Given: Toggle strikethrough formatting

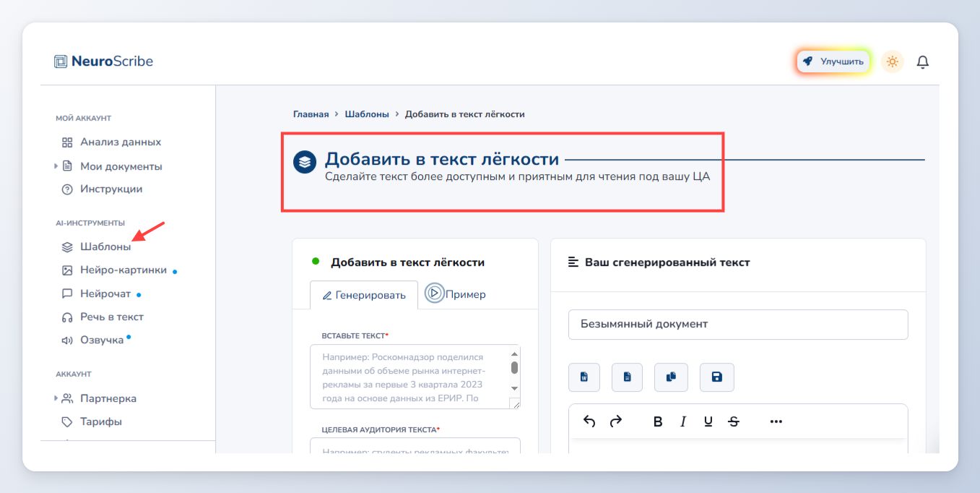Looking at the screenshot, I should pyautogui.click(x=734, y=421).
